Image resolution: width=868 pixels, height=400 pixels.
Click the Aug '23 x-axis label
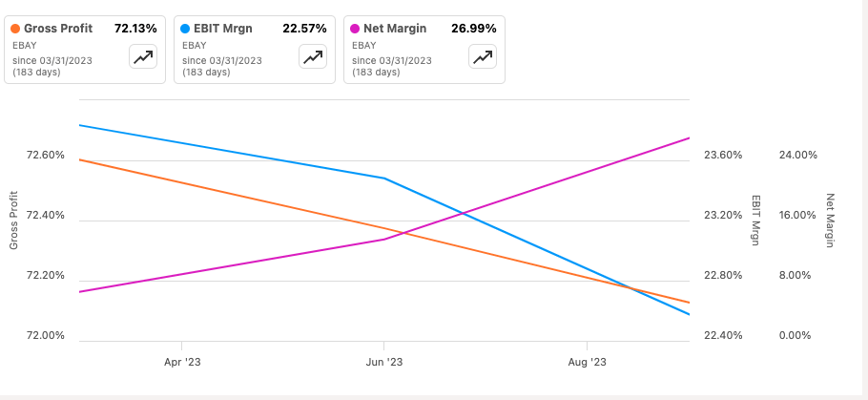tap(587, 362)
